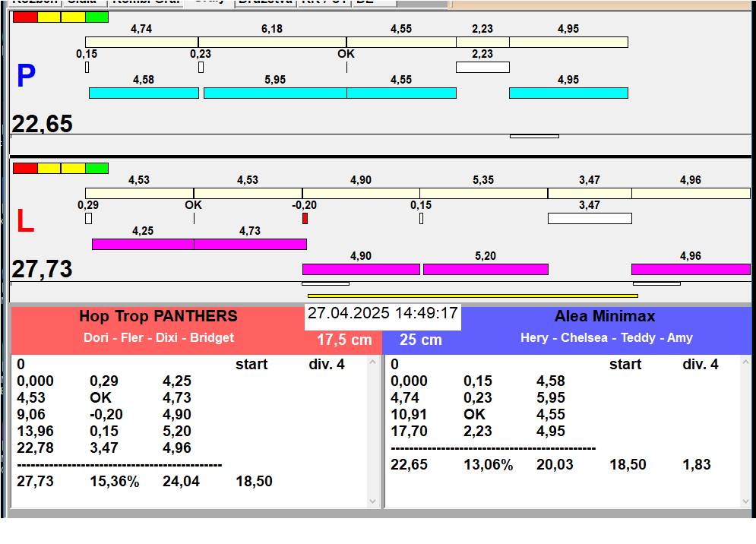Click the long yellow bar below lane L

472,296
